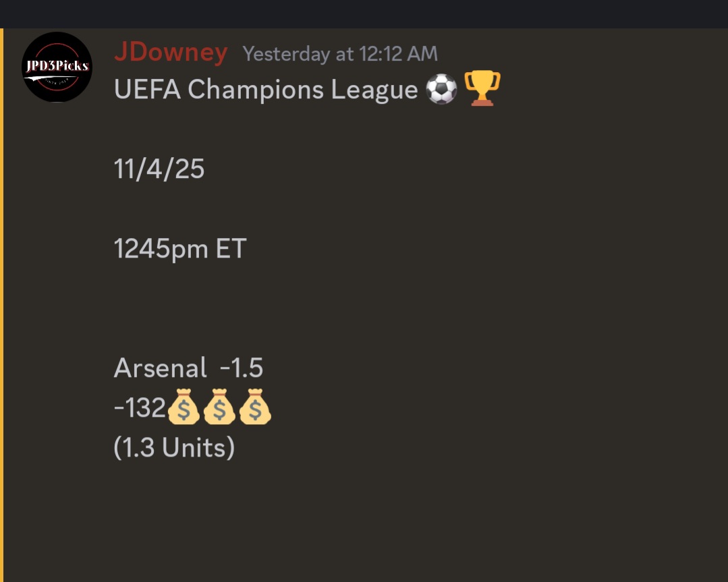The height and width of the screenshot is (582, 728).
Task: Click the middle money bag emoji
Action: [219, 408]
